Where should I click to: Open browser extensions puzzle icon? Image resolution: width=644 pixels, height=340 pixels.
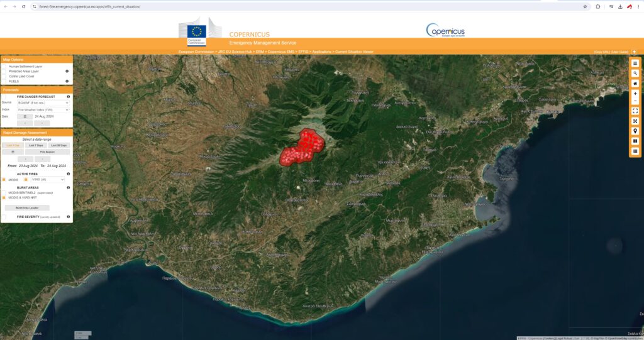click(x=598, y=6)
